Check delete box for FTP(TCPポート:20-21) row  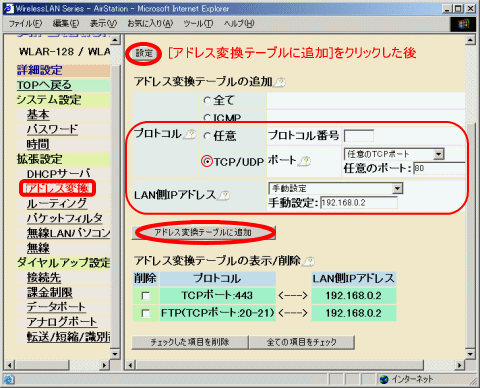pyautogui.click(x=146, y=313)
